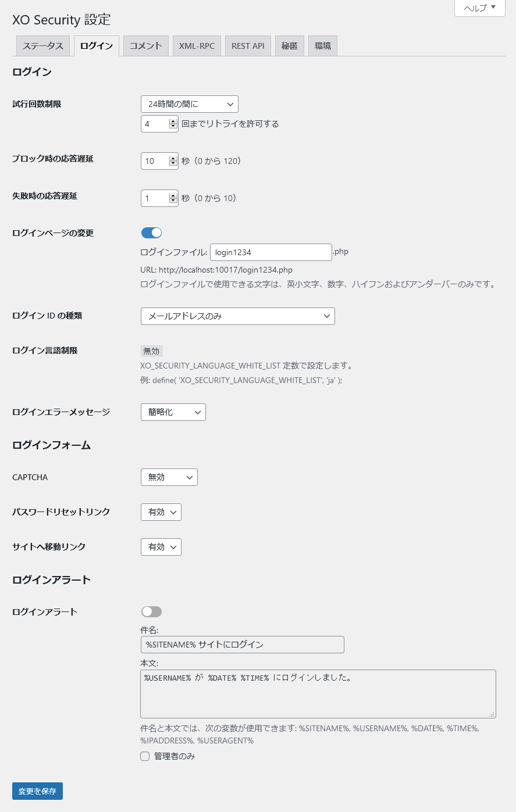Switch to the XML-RPC tab
Image resolution: width=516 pixels, height=812 pixels.
pos(197,45)
